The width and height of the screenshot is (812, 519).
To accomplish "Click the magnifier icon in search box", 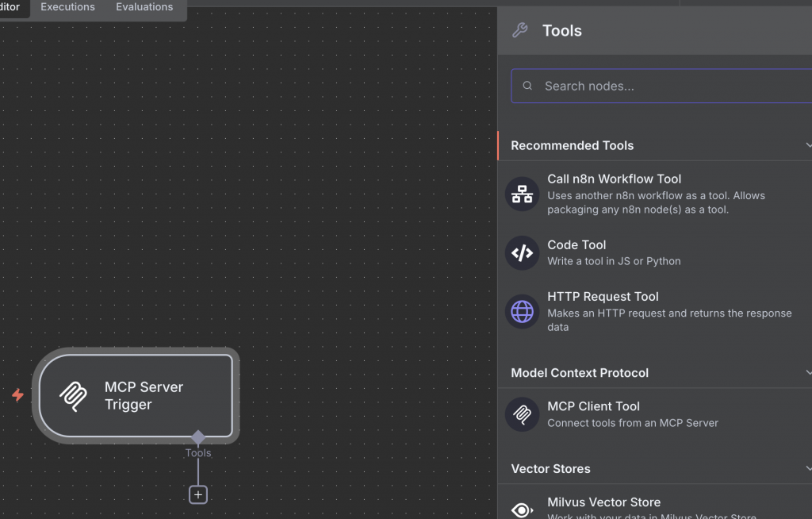I will click(527, 86).
